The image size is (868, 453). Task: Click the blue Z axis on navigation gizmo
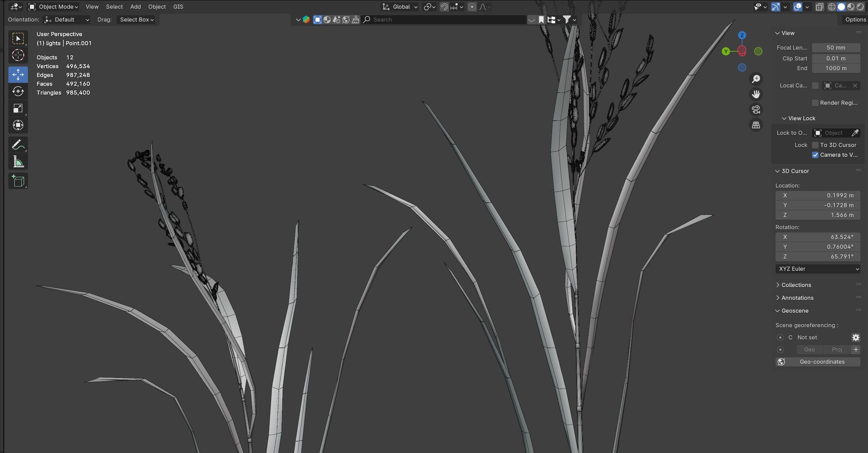pyautogui.click(x=742, y=35)
